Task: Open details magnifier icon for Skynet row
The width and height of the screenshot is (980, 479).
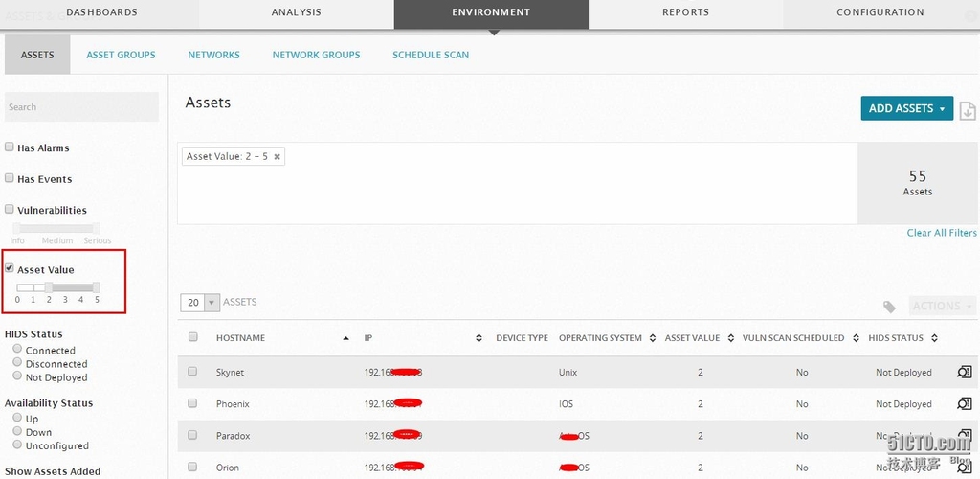Action: pos(965,372)
